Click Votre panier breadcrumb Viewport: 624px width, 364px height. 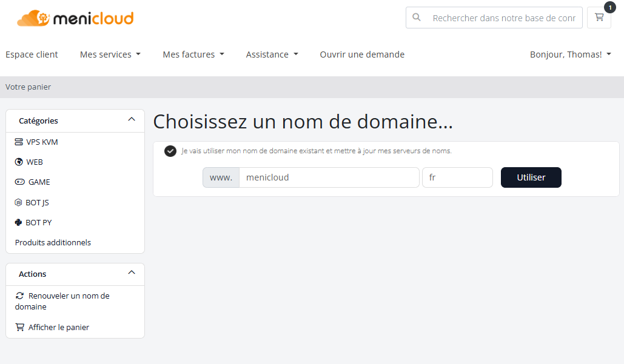pos(29,87)
